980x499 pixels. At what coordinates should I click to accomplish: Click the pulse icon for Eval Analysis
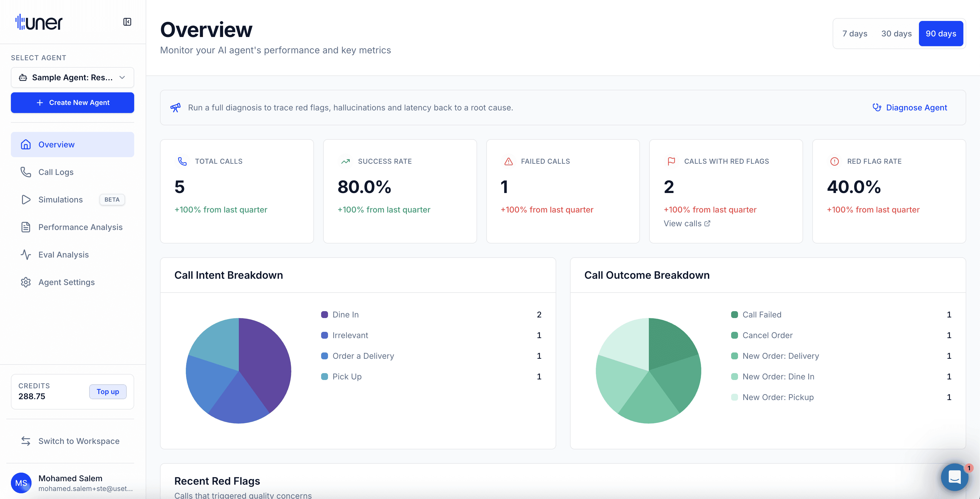[x=26, y=255]
